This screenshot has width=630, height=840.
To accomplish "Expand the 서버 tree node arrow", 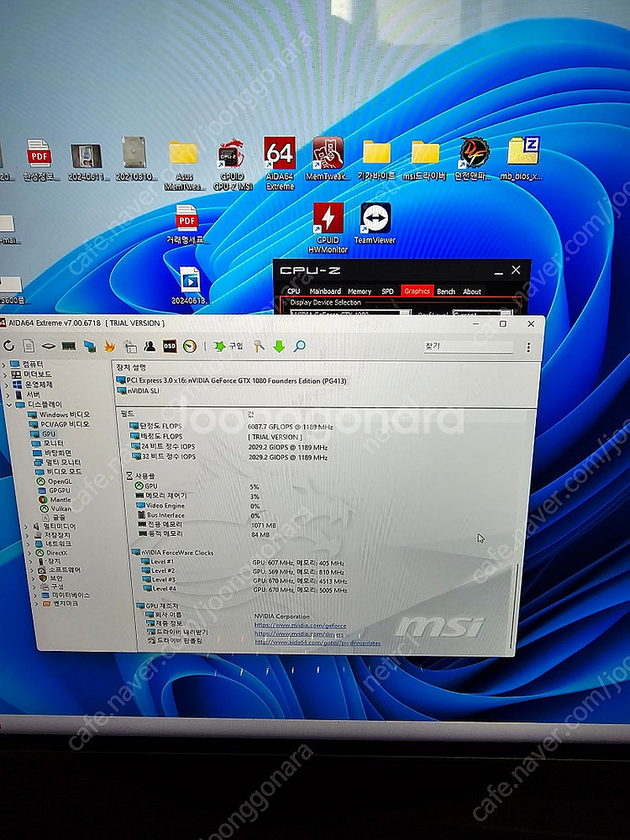I will pos(8,394).
